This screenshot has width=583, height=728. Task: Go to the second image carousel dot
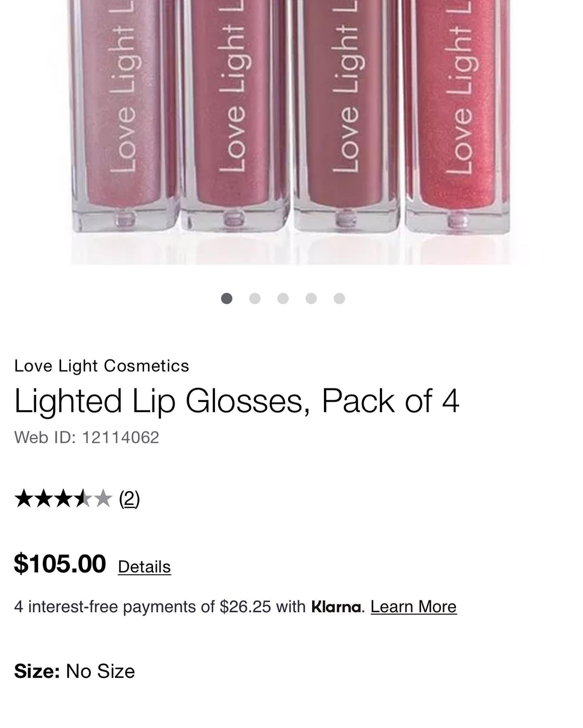(x=255, y=299)
